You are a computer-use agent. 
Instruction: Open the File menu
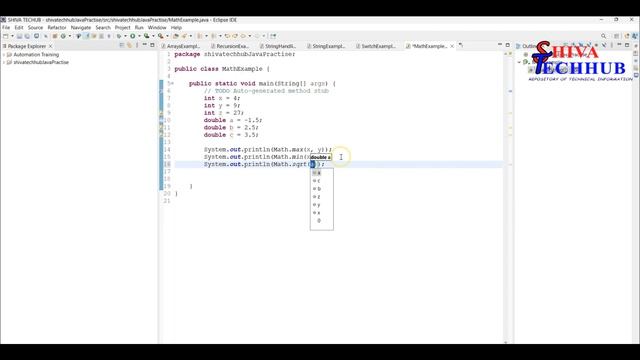coord(6,28)
